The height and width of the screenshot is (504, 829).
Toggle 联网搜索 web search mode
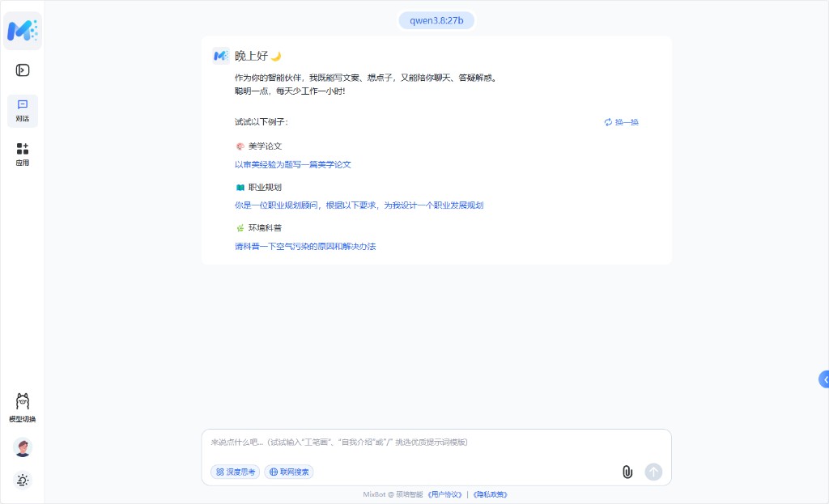(289, 472)
